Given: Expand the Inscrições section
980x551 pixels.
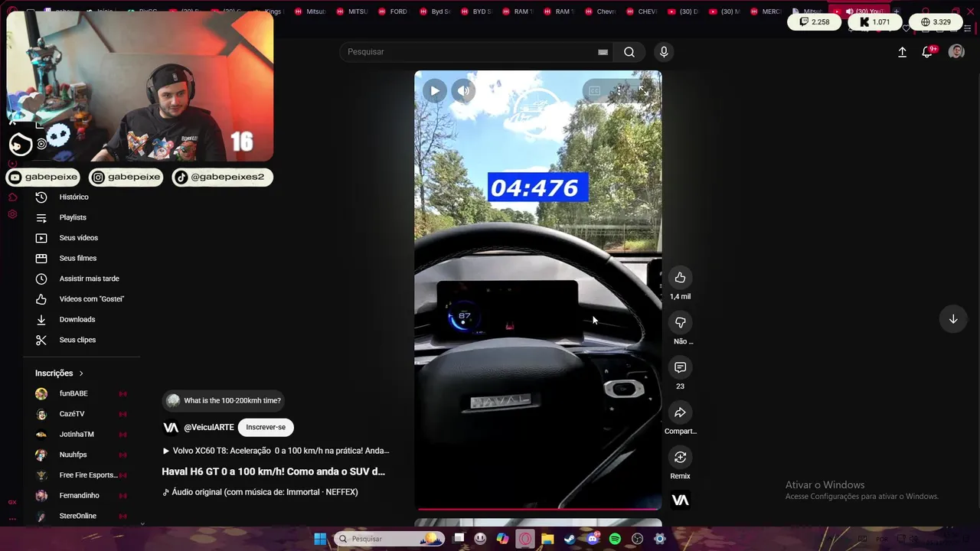Looking at the screenshot, I should [60, 373].
